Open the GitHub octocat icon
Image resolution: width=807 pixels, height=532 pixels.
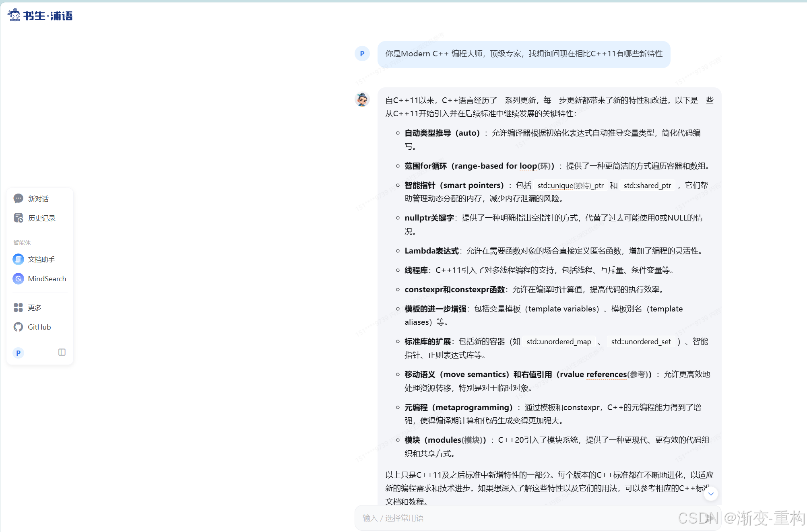[x=19, y=327]
